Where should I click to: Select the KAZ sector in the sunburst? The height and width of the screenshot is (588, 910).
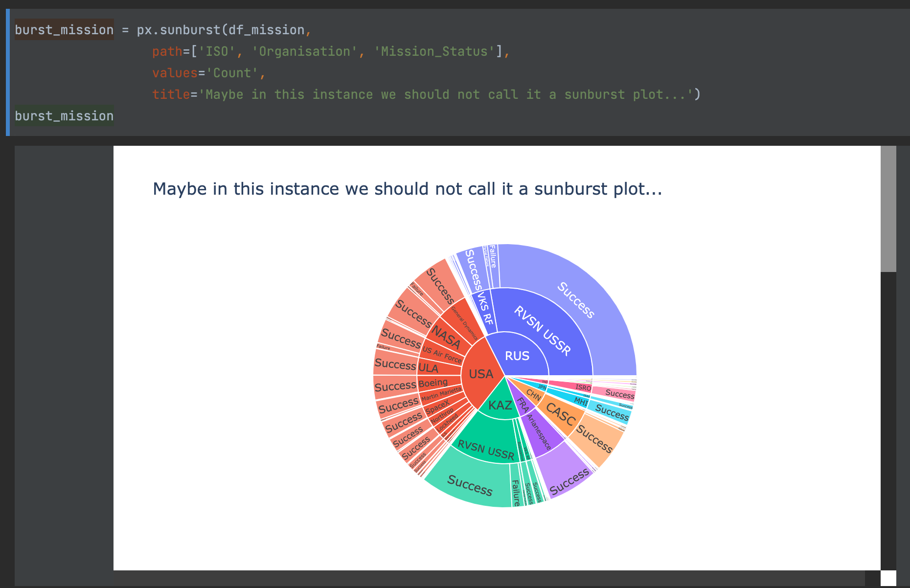500,405
